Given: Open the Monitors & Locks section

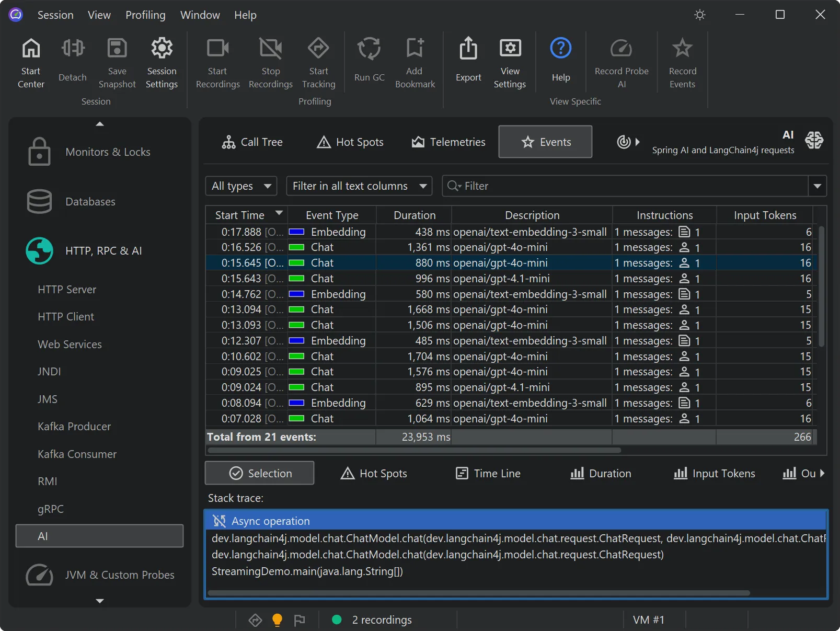Looking at the screenshot, I should [99, 152].
